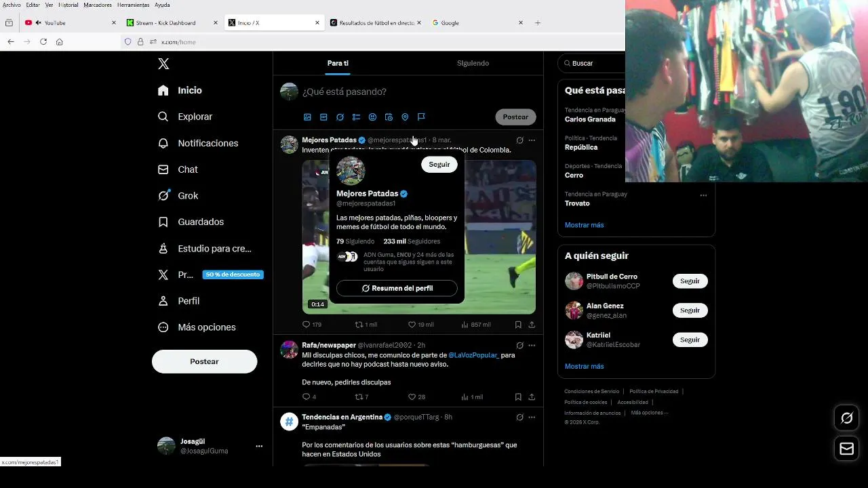Open Perfil in the sidebar
The width and height of the screenshot is (868, 488).
click(179, 301)
